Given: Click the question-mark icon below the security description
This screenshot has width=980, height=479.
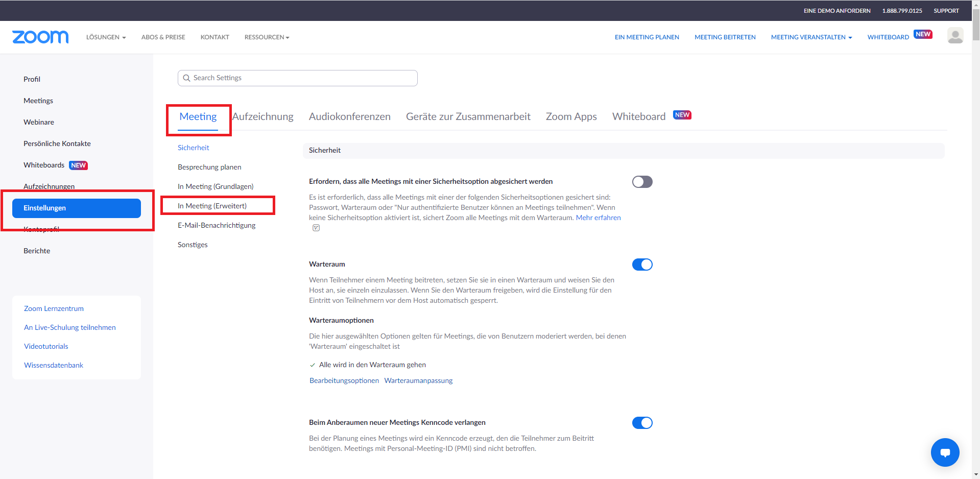Looking at the screenshot, I should (316, 228).
